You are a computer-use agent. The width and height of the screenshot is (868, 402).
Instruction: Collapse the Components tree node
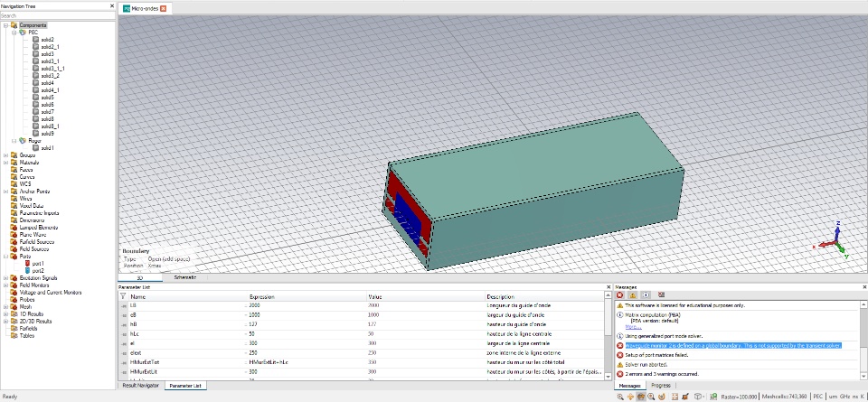(x=5, y=25)
